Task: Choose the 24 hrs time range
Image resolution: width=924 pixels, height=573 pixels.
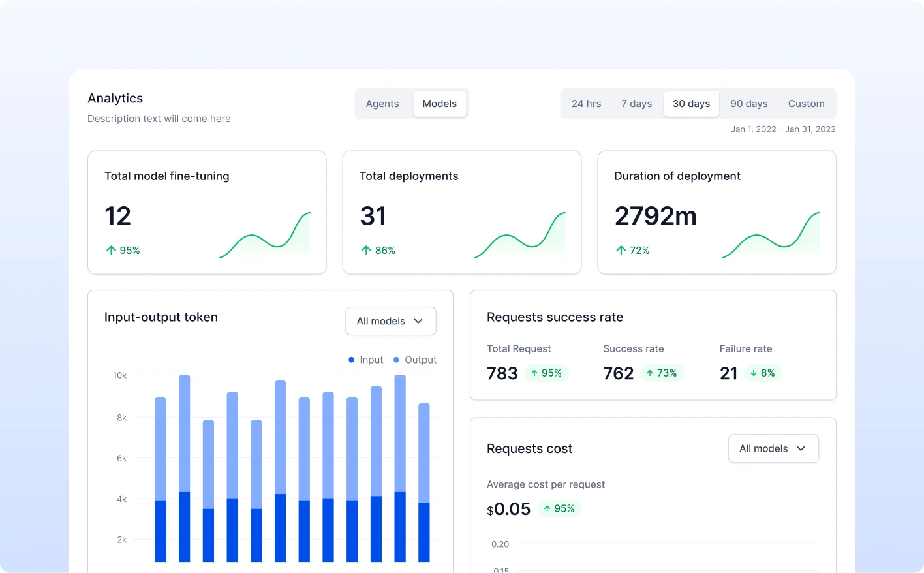Action: pyautogui.click(x=587, y=104)
